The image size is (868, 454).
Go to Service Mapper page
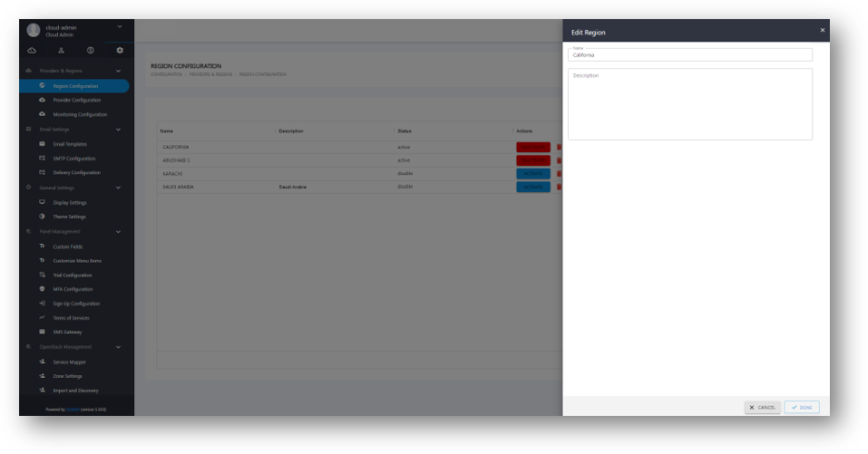tap(70, 362)
